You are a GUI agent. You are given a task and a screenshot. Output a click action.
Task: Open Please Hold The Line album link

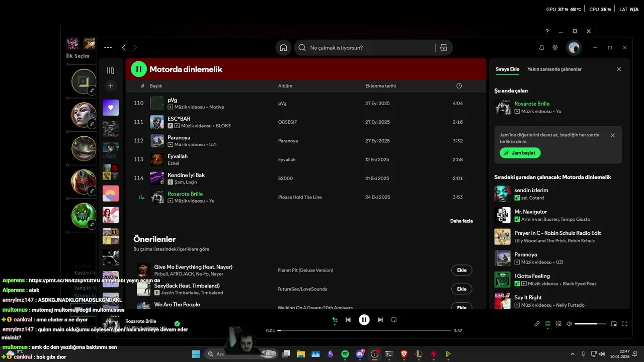pos(300,198)
